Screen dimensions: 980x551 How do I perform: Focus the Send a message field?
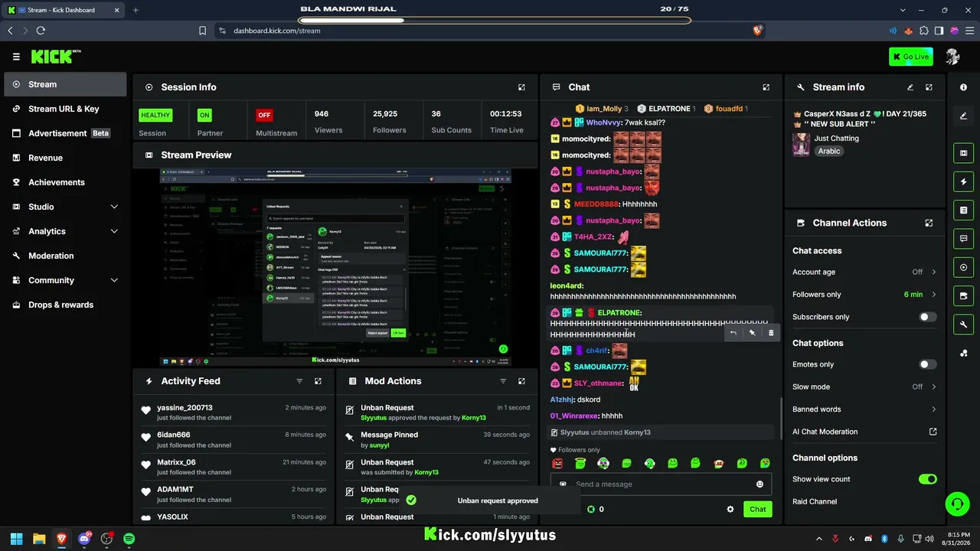pos(661,484)
